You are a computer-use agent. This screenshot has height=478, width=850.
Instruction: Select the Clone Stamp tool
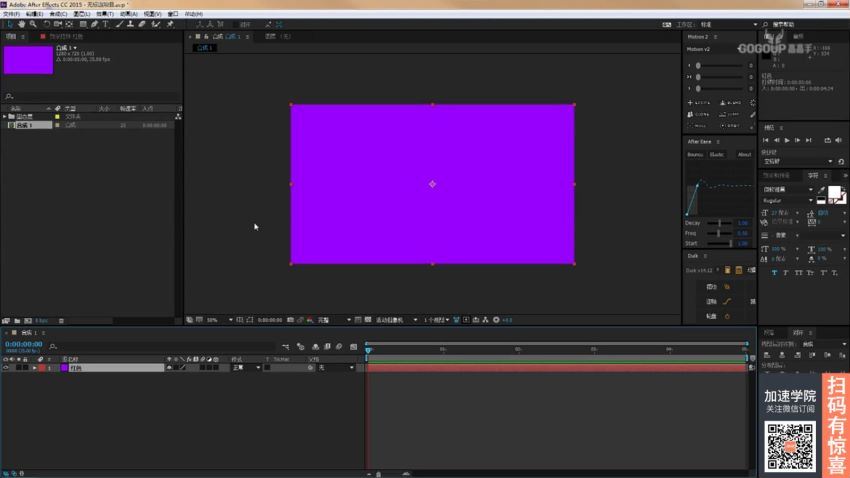pos(131,24)
